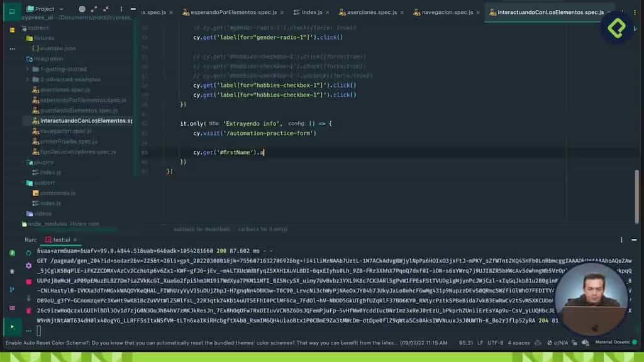This screenshot has width=644, height=362.
Task: Open navegacion.spec.js in project tree
Action: (62, 131)
